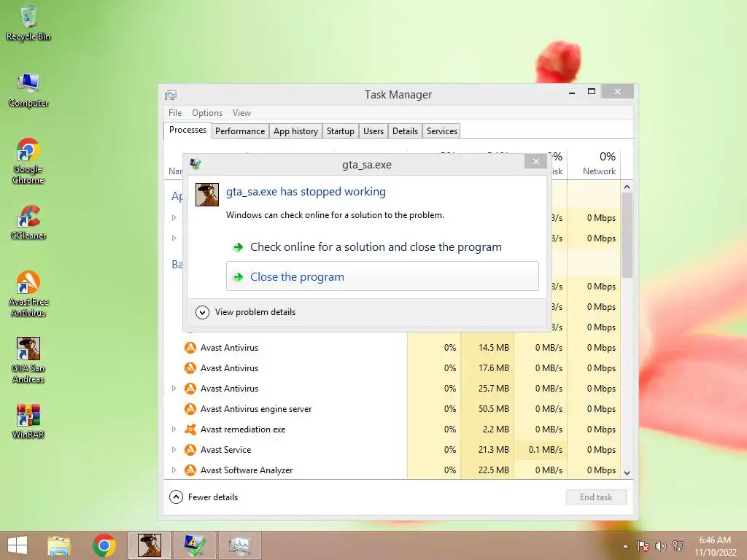Image resolution: width=747 pixels, height=560 pixels.
Task: Click Avast icon beside the 14.5 MB row
Action: 190,348
